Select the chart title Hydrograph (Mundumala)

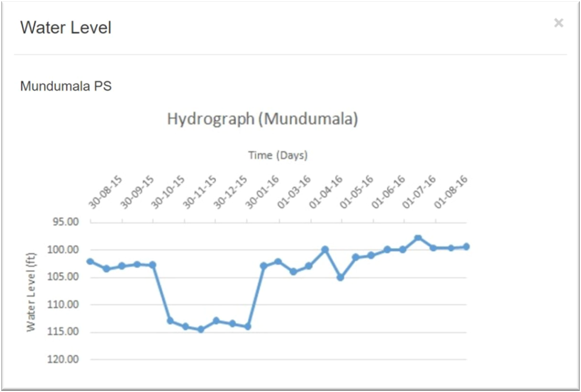coord(263,118)
